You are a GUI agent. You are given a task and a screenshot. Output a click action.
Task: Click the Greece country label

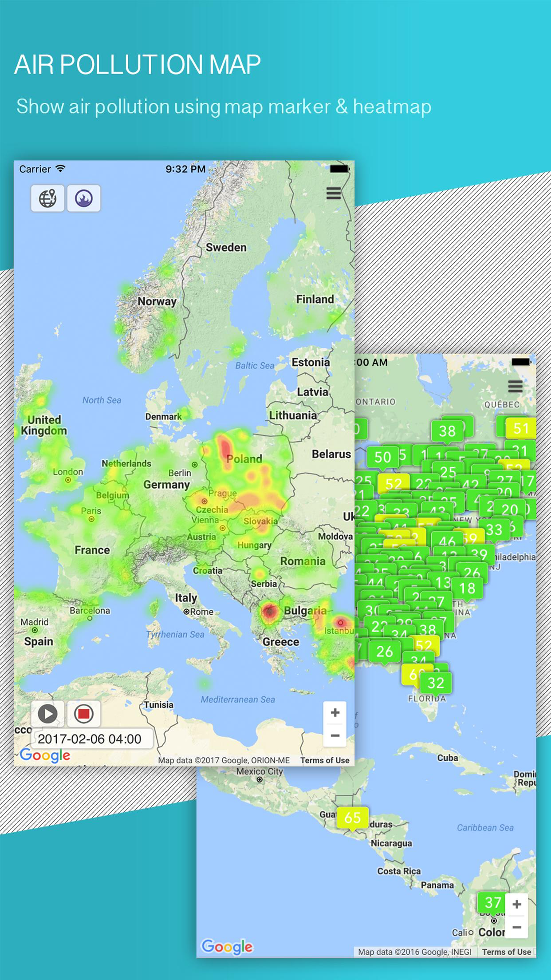(281, 642)
